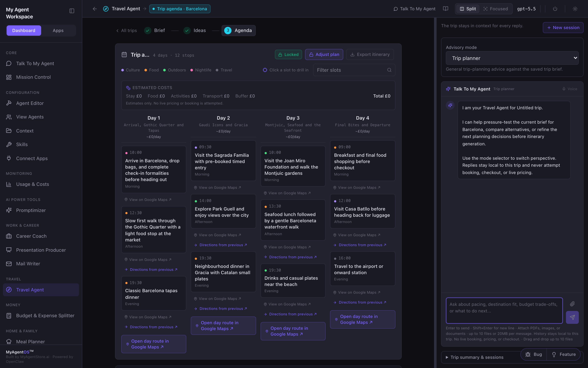Switch to Focused view mode
The width and height of the screenshot is (588, 368).
point(496,9)
